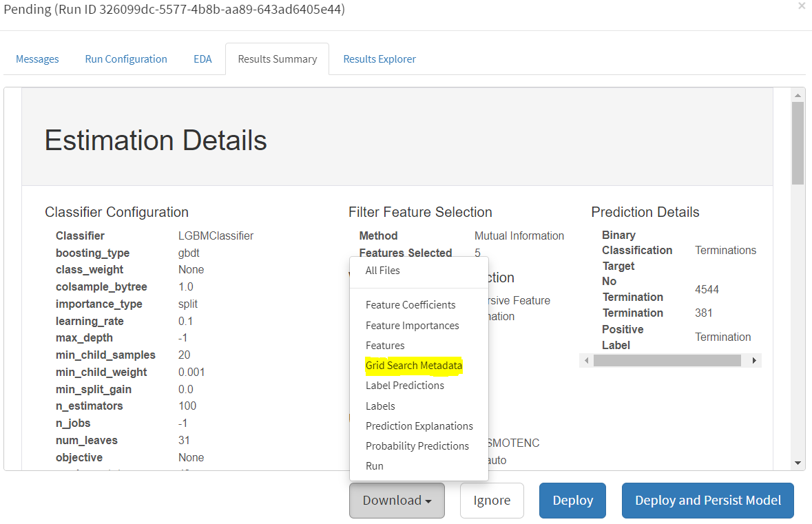The image size is (812, 524).
Task: Switch to the EDA tab
Action: pyautogui.click(x=202, y=59)
